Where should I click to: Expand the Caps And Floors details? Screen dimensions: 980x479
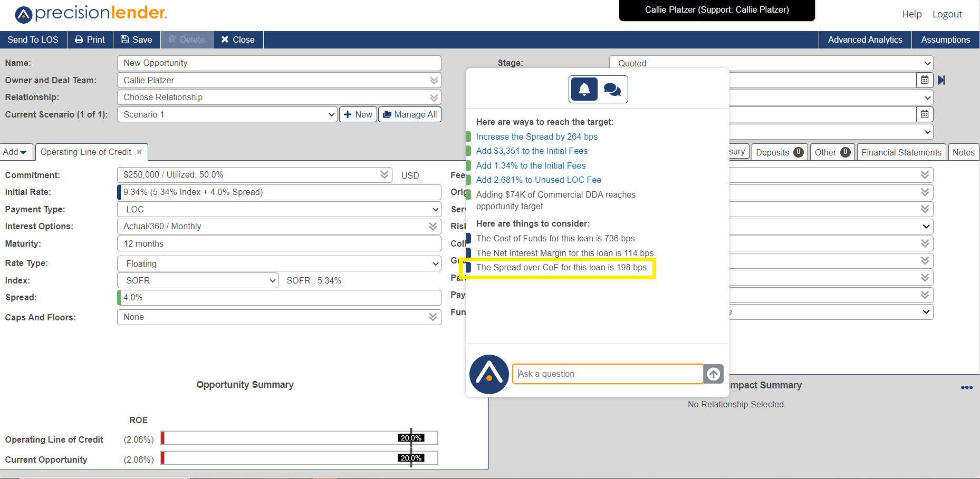click(x=433, y=317)
